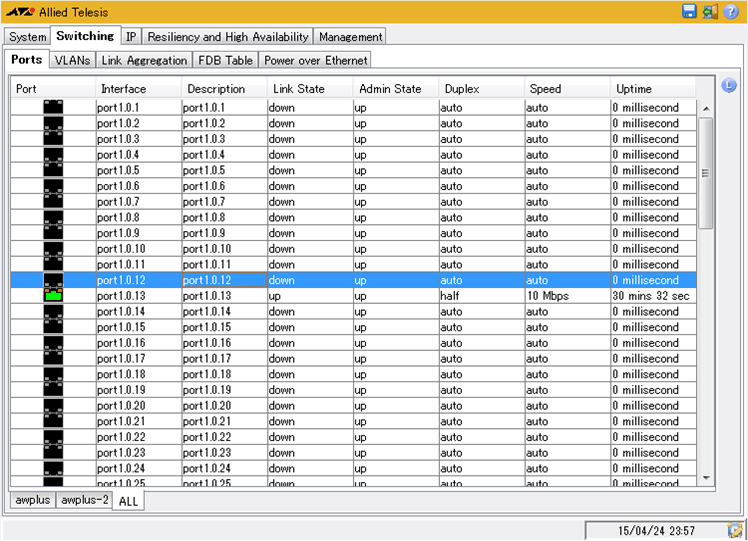The height and width of the screenshot is (541, 748).
Task: Open help with the question mark icon
Action: (731, 11)
